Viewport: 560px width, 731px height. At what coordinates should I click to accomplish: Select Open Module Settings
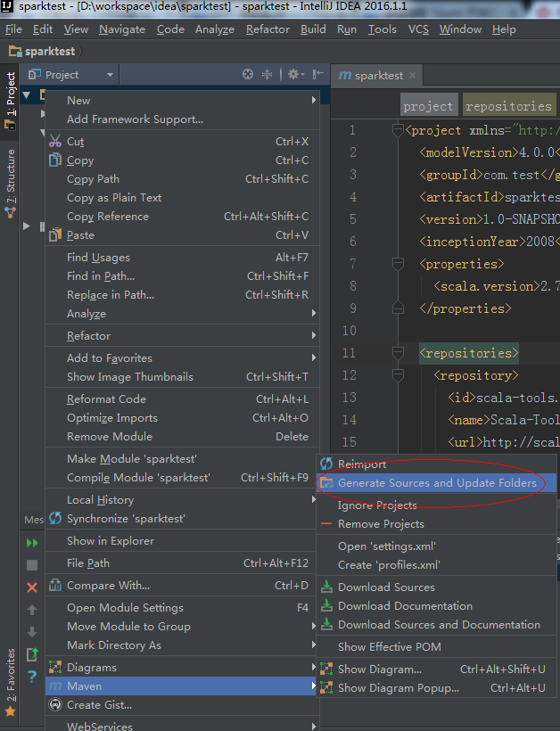click(x=182, y=607)
